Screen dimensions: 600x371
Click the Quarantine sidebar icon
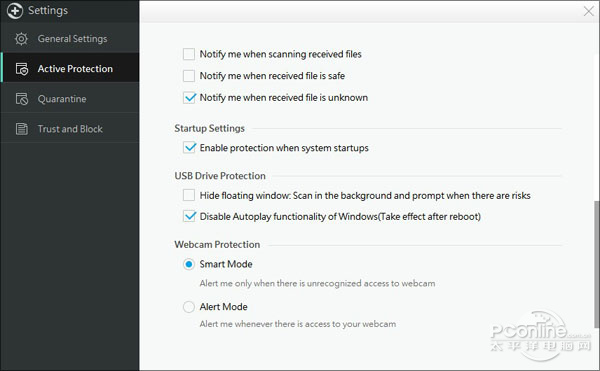[x=22, y=99]
